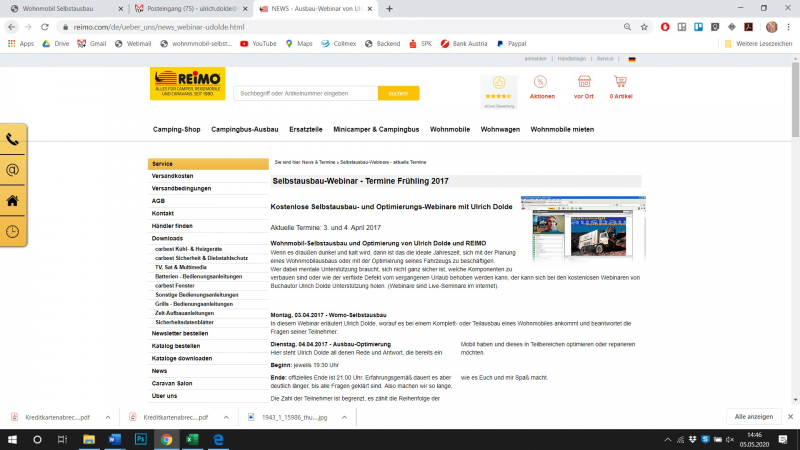Image resolution: width=800 pixels, height=450 pixels.
Task: Bookmark this page with the star icon
Action: [x=644, y=27]
